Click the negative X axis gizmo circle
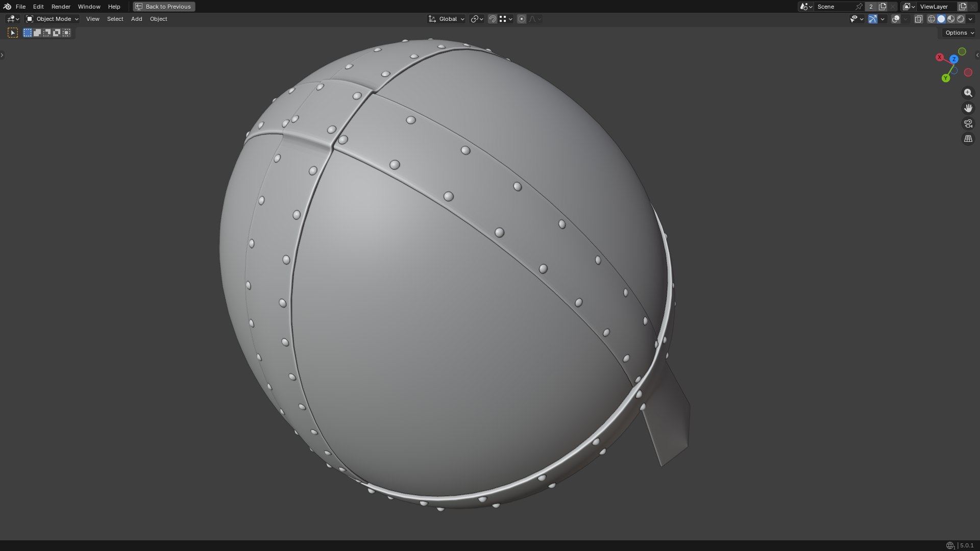The width and height of the screenshot is (980, 551). tap(968, 72)
